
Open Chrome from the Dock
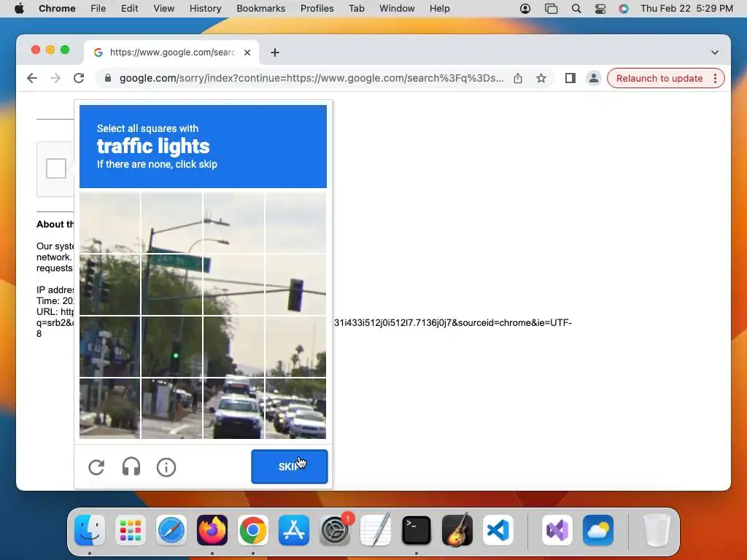(253, 530)
